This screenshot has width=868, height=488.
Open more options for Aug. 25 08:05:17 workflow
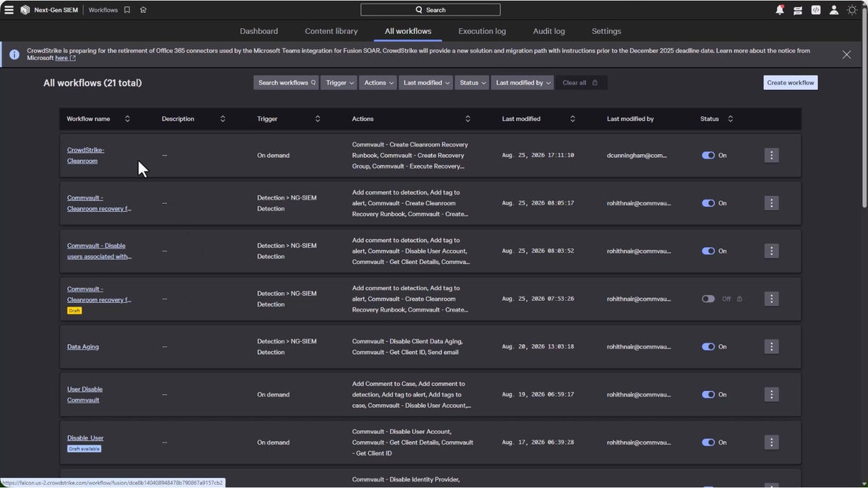pos(772,203)
